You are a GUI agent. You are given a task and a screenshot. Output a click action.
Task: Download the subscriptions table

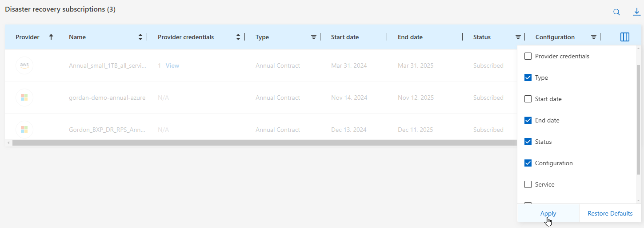(636, 12)
